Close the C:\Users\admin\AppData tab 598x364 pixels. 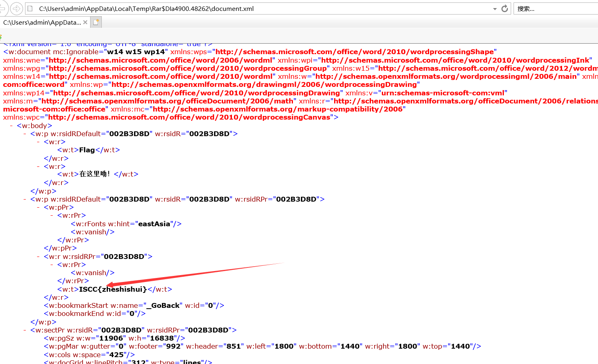(x=85, y=23)
